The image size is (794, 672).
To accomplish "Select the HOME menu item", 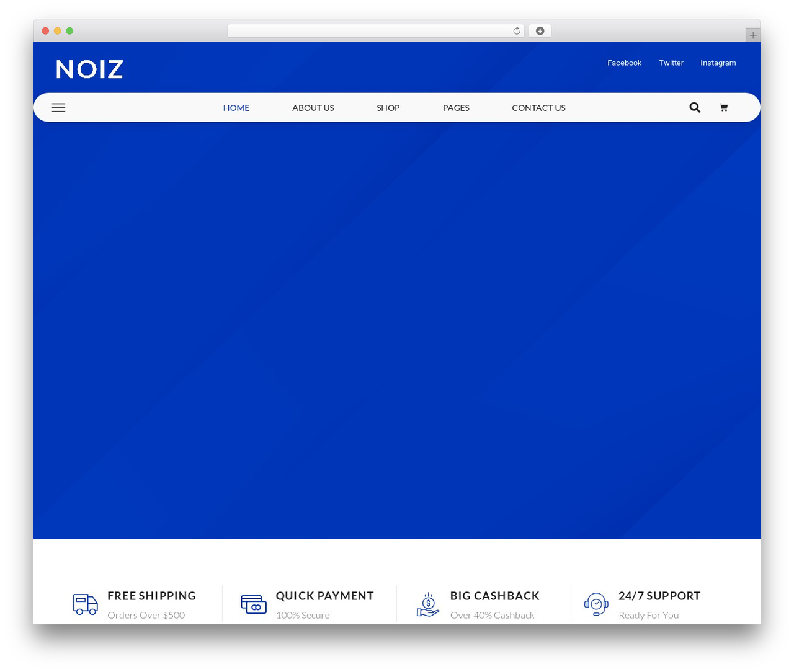I will [236, 108].
